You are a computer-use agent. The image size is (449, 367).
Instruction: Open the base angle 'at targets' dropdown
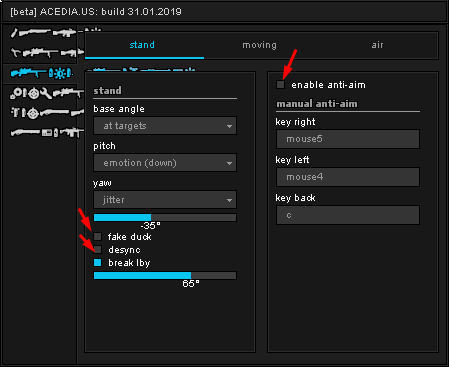click(x=165, y=126)
